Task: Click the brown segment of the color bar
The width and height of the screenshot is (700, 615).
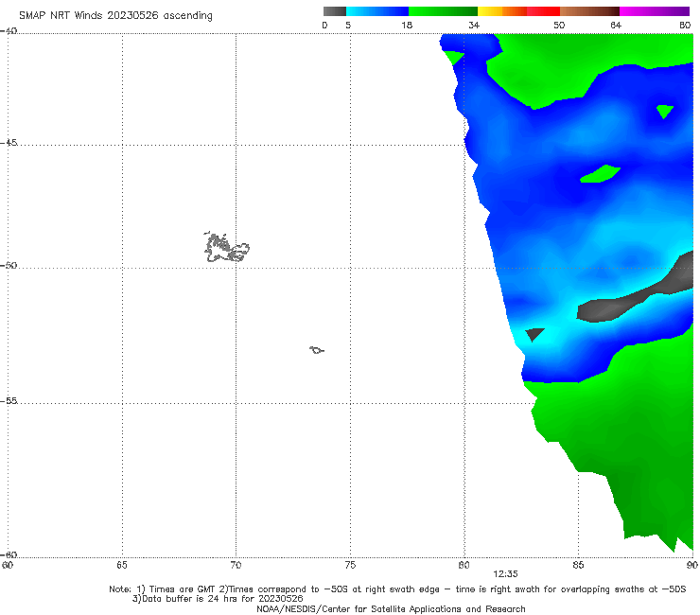Action: point(589,11)
